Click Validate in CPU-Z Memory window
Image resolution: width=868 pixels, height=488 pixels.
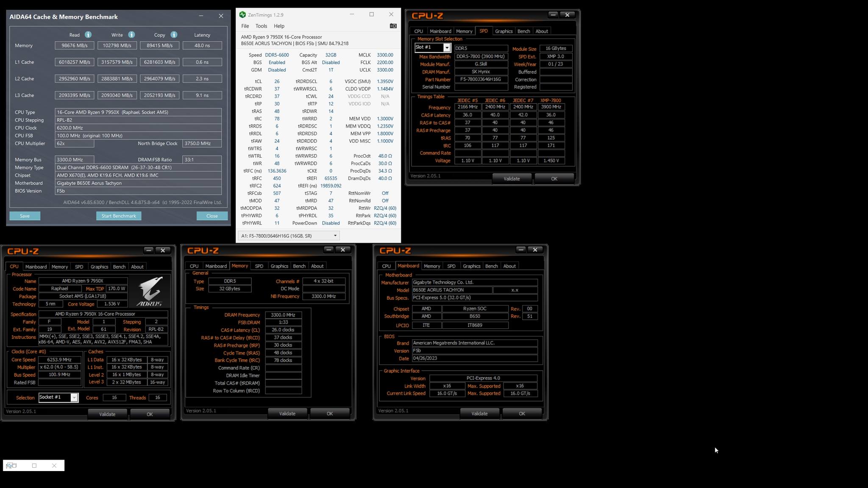[287, 413]
